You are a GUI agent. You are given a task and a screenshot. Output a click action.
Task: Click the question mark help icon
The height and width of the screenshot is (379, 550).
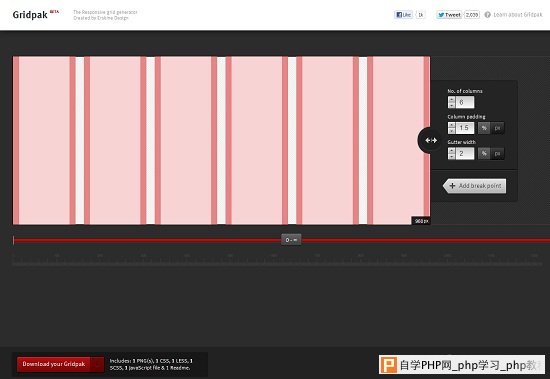pyautogui.click(x=488, y=15)
